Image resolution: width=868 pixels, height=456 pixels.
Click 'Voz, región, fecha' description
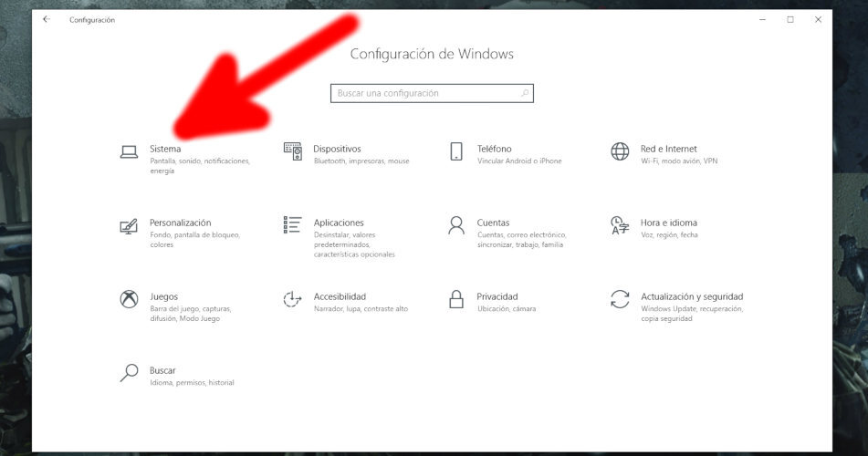pyautogui.click(x=669, y=234)
